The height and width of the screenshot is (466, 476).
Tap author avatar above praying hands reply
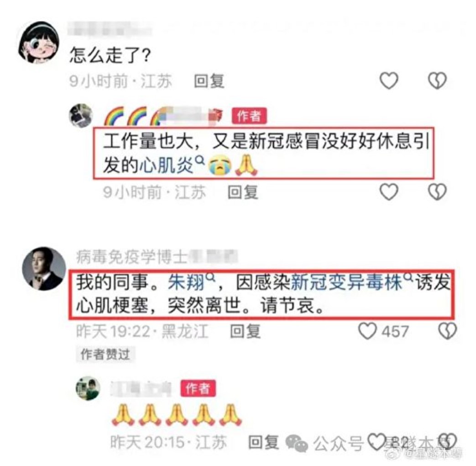pos(88,388)
